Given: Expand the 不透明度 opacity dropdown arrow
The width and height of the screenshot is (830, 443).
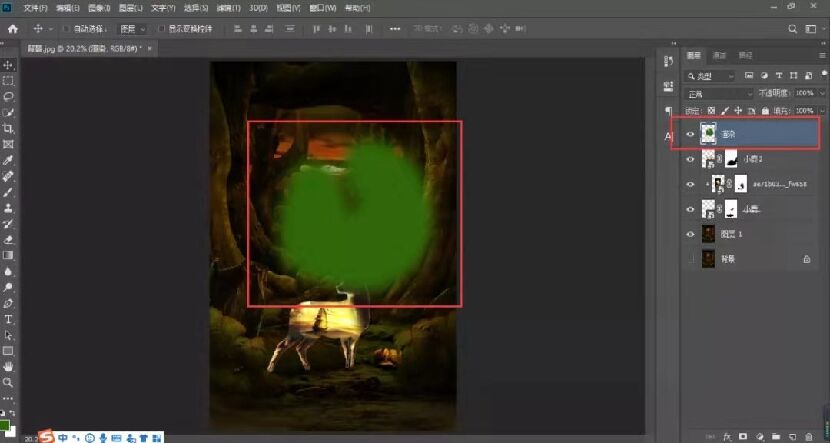Looking at the screenshot, I should tap(822, 93).
